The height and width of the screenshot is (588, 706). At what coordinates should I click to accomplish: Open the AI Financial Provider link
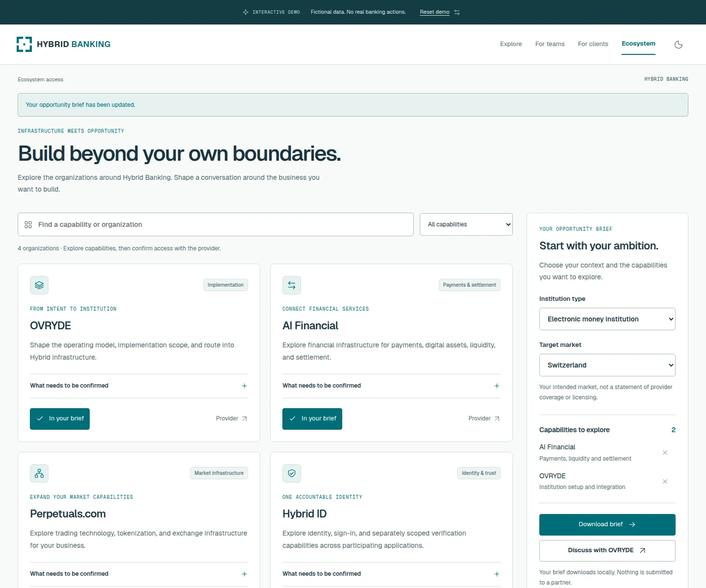coord(484,418)
